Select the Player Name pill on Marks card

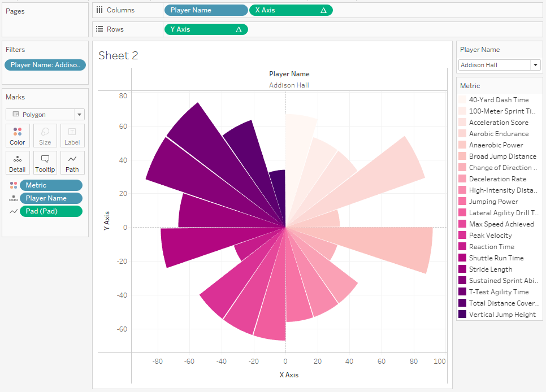click(x=51, y=198)
